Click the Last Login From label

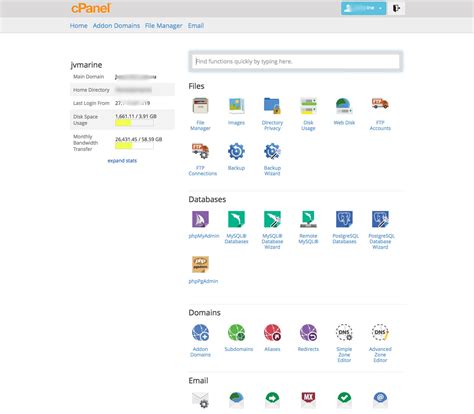tap(91, 103)
